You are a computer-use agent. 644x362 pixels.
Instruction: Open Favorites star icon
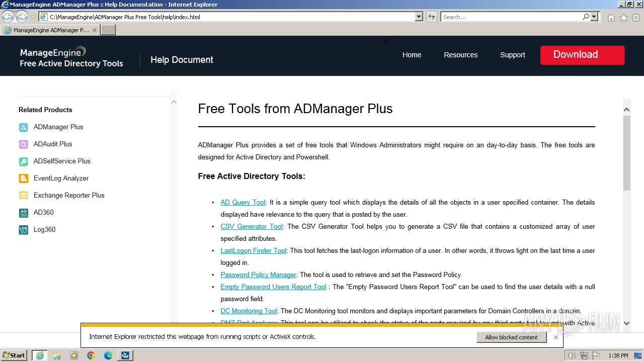coord(623,18)
